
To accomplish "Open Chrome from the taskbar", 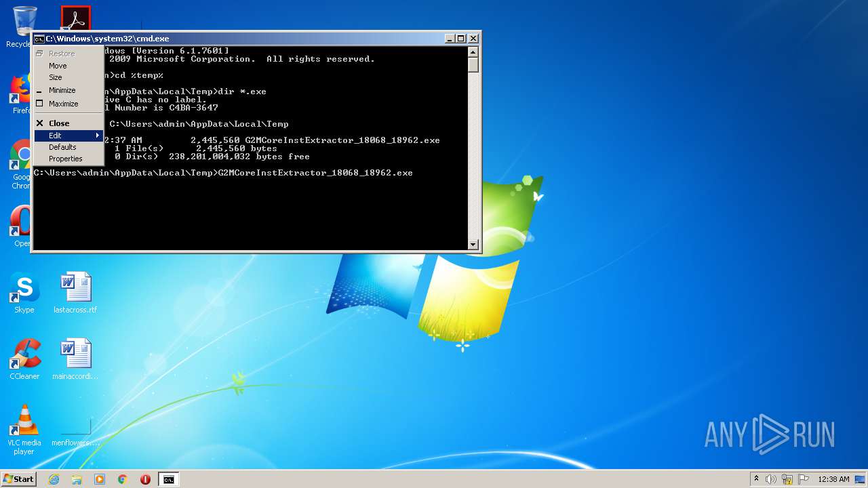I will click(123, 479).
